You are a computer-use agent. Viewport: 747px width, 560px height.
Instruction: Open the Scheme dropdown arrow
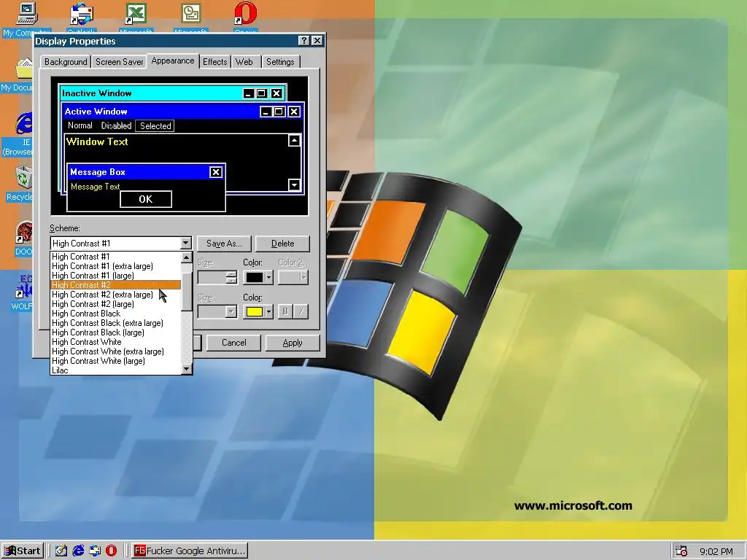(x=186, y=244)
